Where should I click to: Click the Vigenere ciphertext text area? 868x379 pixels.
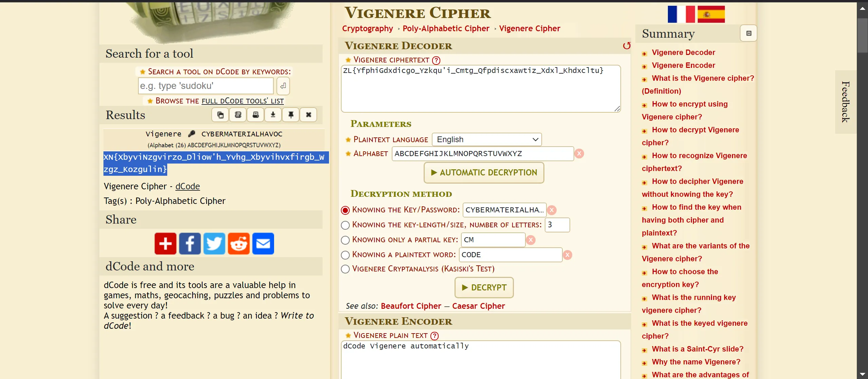pos(481,89)
